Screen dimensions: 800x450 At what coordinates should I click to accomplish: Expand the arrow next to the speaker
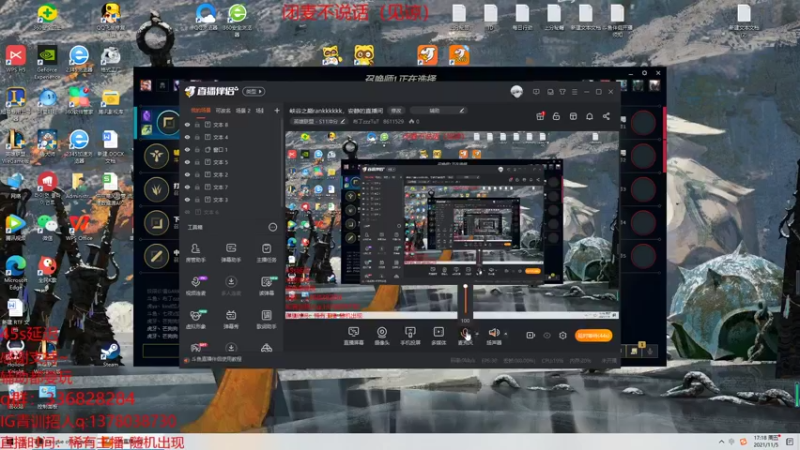506,334
